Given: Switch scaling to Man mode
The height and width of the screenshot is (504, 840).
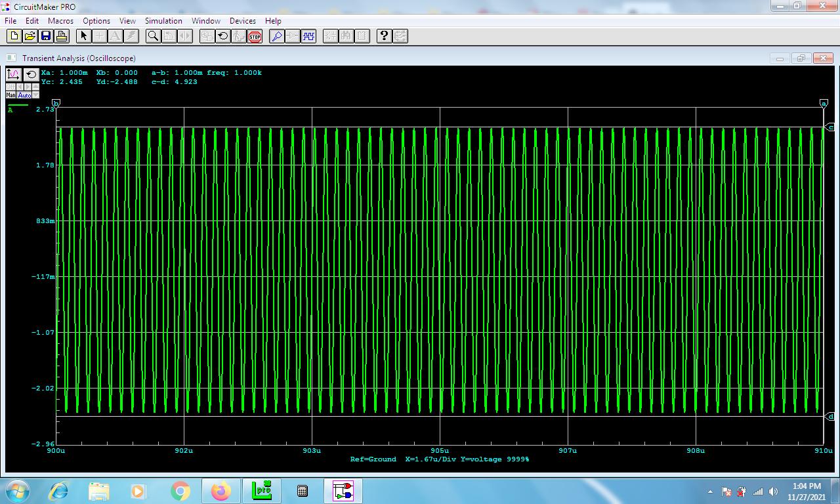Looking at the screenshot, I should click(x=10, y=95).
